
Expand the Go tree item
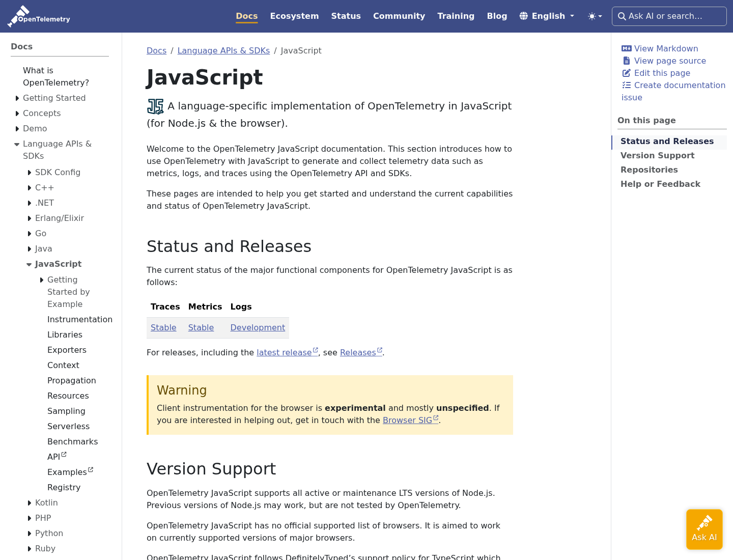pos(30,234)
